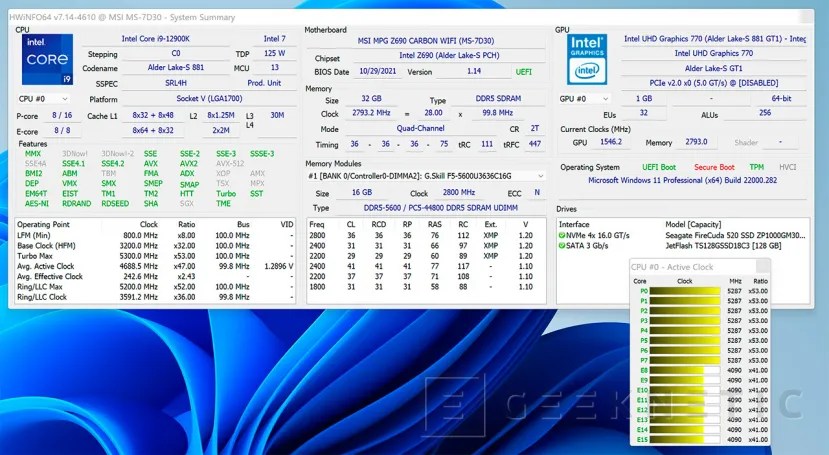Click the memory Clock value 2793.2 MHz
The image size is (829, 455).
coord(371,113)
